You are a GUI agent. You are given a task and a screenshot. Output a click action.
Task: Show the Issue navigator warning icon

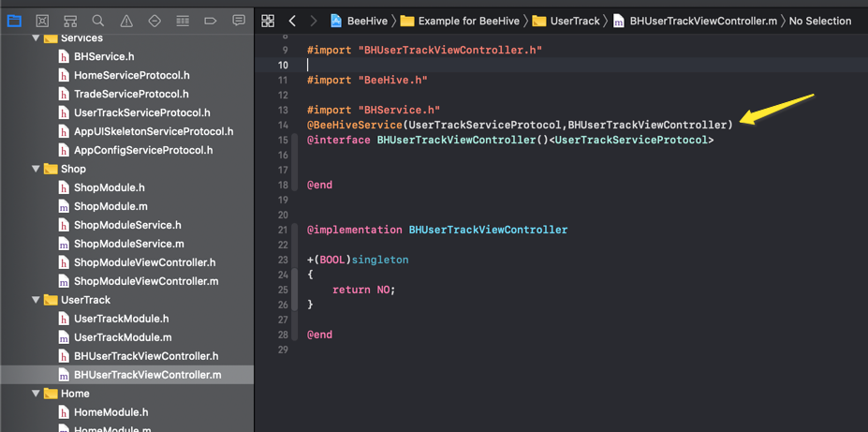(126, 21)
